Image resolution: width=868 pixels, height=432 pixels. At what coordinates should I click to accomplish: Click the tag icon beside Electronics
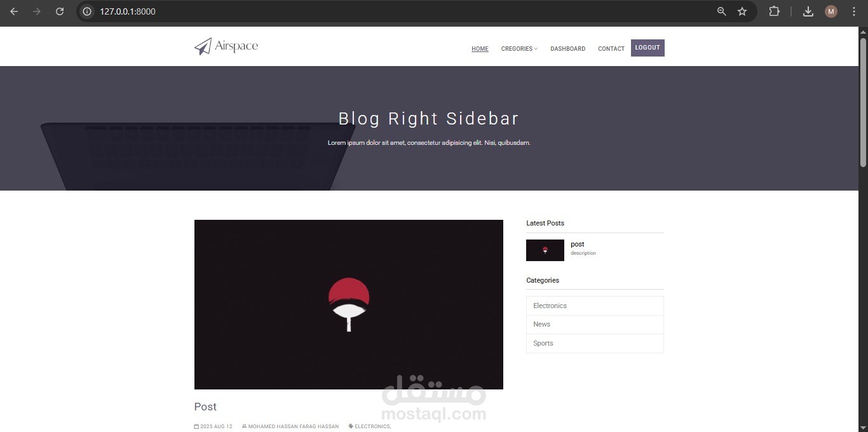tap(351, 427)
